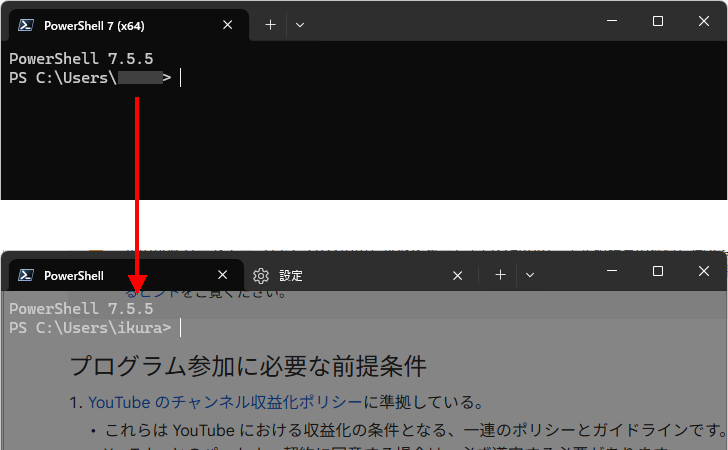This screenshot has width=728, height=450.
Task: Click the PowerShell icon on the PowerShell 7 (x64) tab
Action: tap(26, 25)
